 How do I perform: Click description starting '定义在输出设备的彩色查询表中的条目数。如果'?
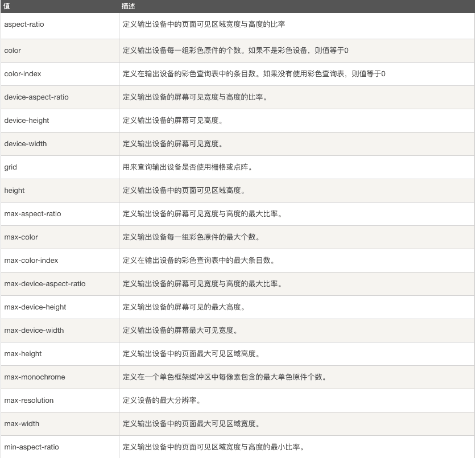(x=254, y=74)
